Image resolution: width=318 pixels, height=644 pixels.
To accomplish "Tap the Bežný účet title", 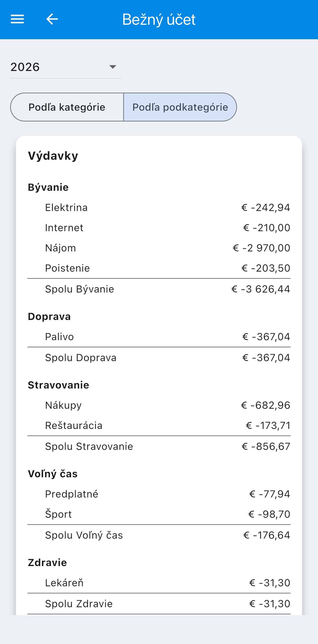I will coord(159,19).
